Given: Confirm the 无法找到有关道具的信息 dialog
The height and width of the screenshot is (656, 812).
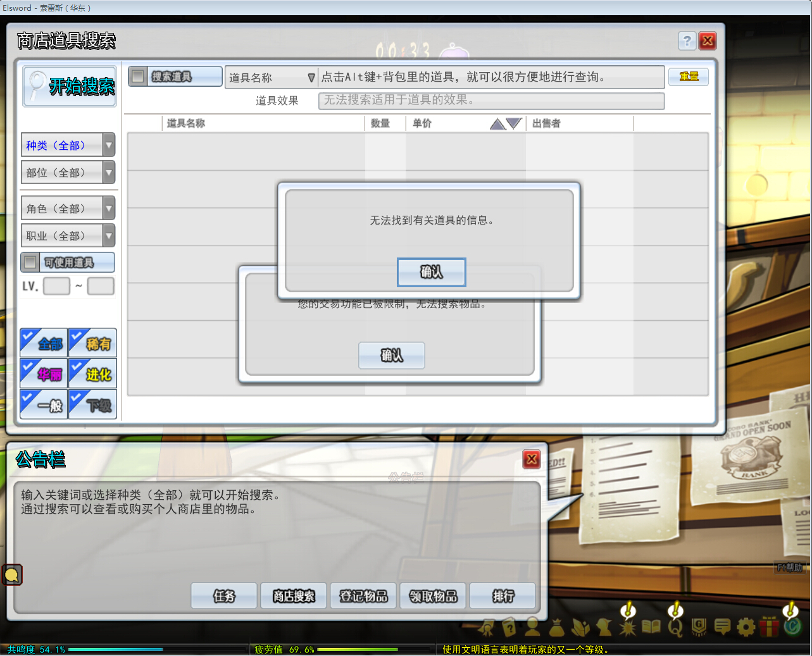Looking at the screenshot, I should tap(432, 272).
